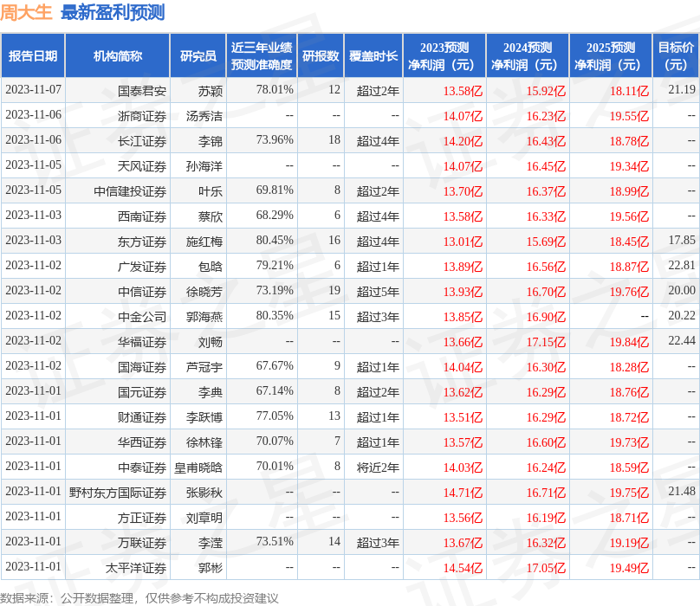The image size is (700, 606).
Task: Click the 数据来源 footer note
Action: [139, 598]
